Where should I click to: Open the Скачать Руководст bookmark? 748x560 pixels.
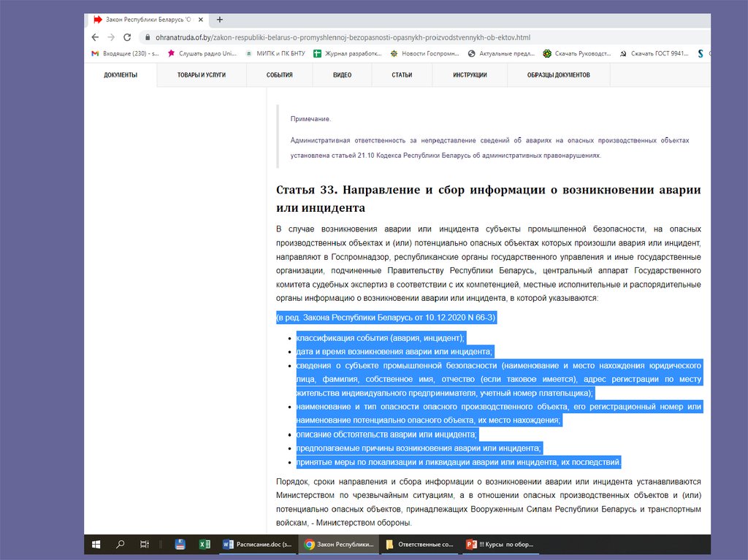(x=577, y=53)
